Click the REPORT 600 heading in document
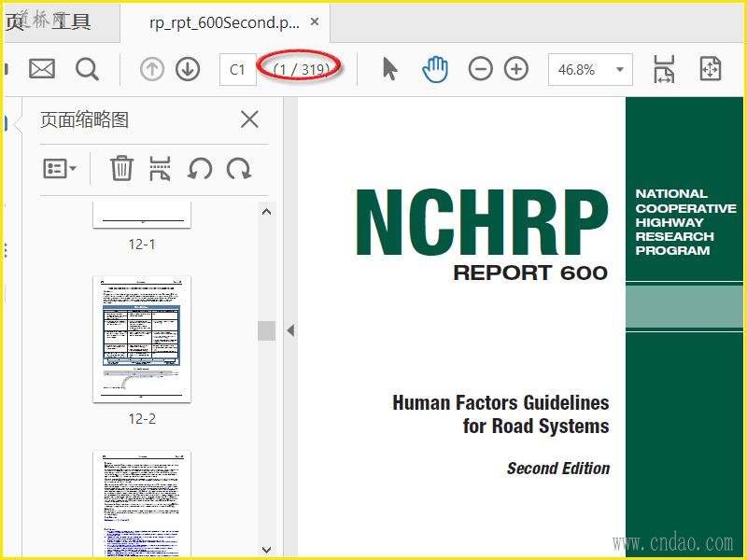This screenshot has width=747, height=560. tap(530, 273)
